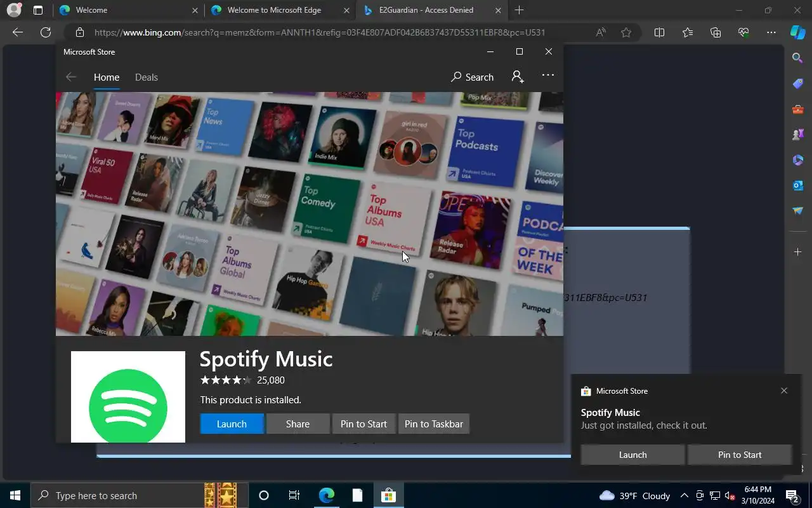Click Pin to Taskbar button

(434, 424)
